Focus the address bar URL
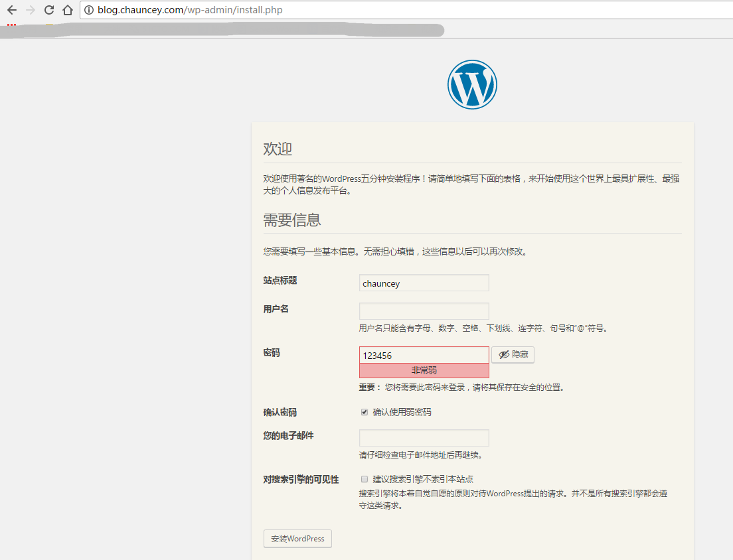 point(190,10)
